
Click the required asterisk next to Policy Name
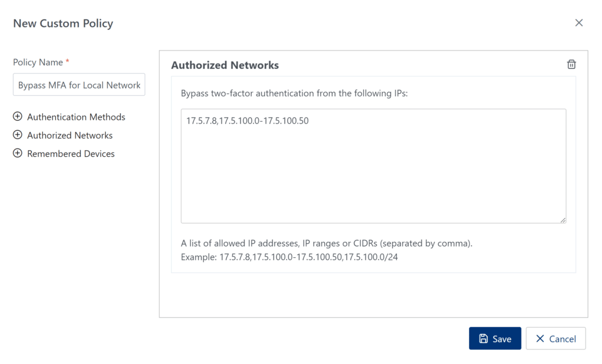click(x=66, y=60)
